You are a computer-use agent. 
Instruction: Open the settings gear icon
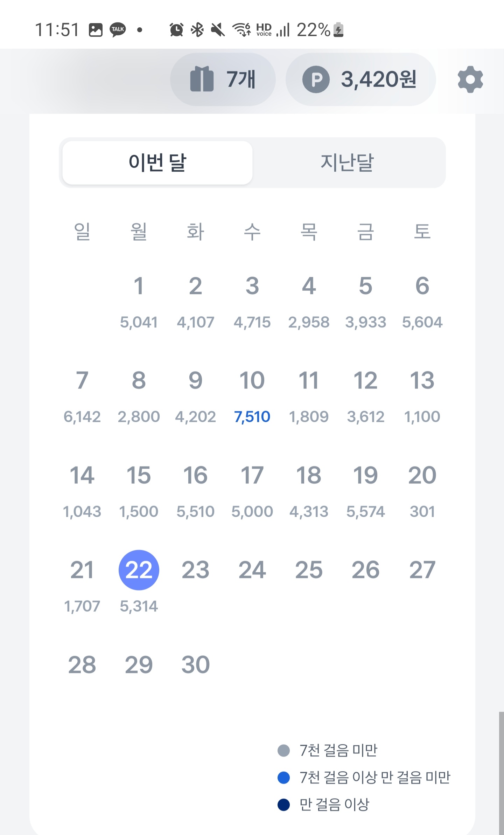(x=470, y=80)
